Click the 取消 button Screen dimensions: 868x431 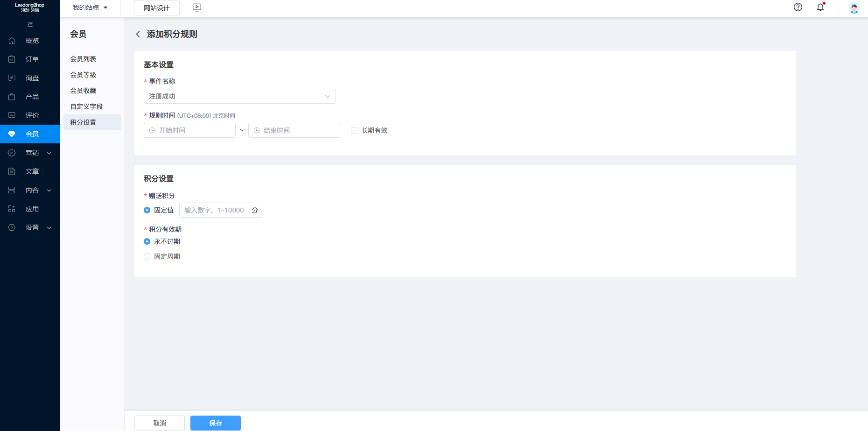(x=160, y=423)
